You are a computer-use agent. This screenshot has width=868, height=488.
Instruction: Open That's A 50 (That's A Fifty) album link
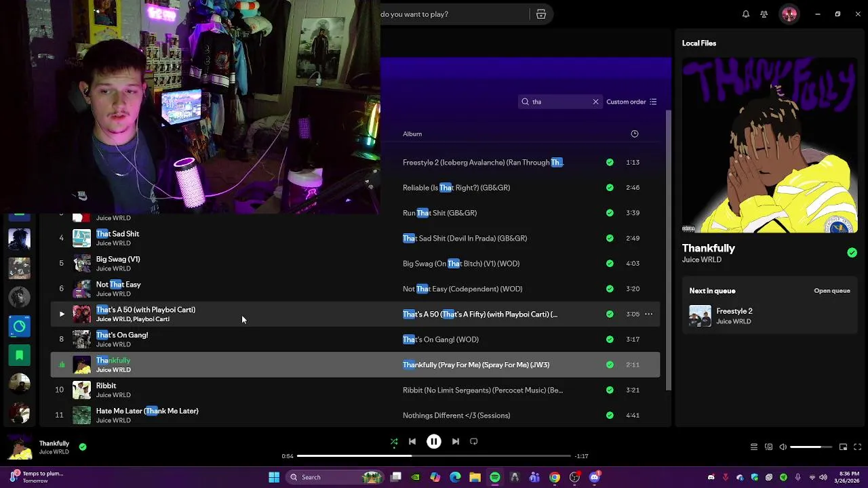pyautogui.click(x=480, y=314)
